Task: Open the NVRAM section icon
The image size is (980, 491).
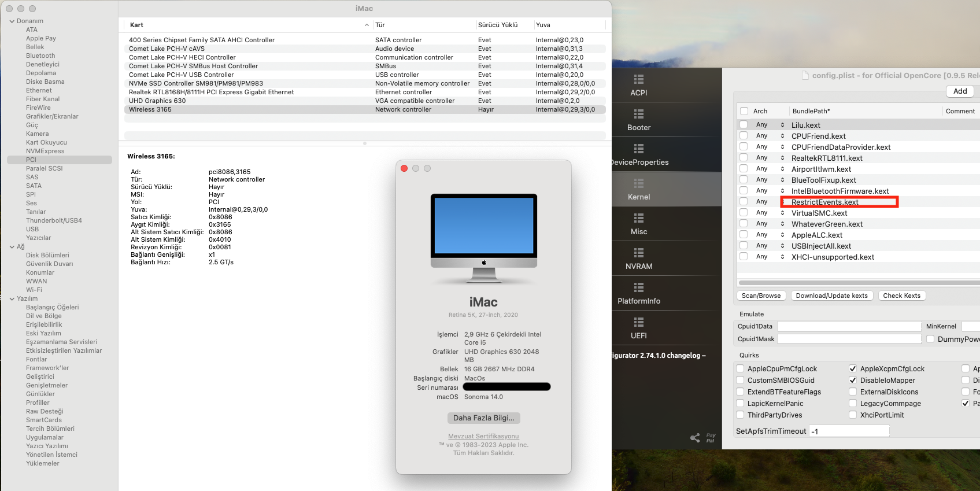Action: point(638,253)
